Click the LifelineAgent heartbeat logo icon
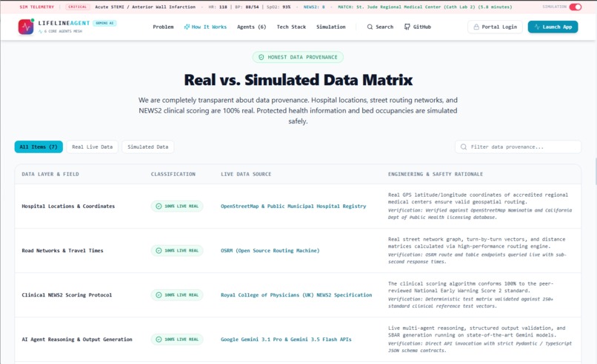Screen dimensions: 597x364 [x=26, y=27]
